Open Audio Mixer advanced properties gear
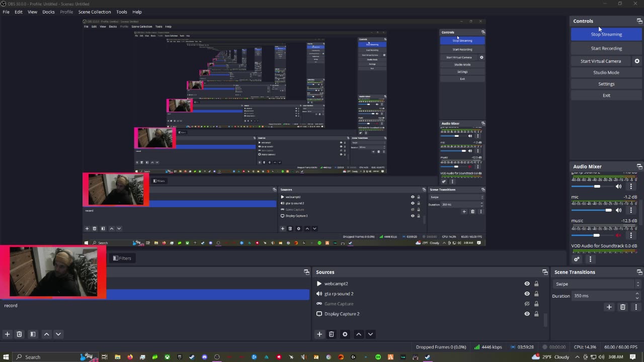Viewport: 644px width, 362px height. tap(577, 259)
